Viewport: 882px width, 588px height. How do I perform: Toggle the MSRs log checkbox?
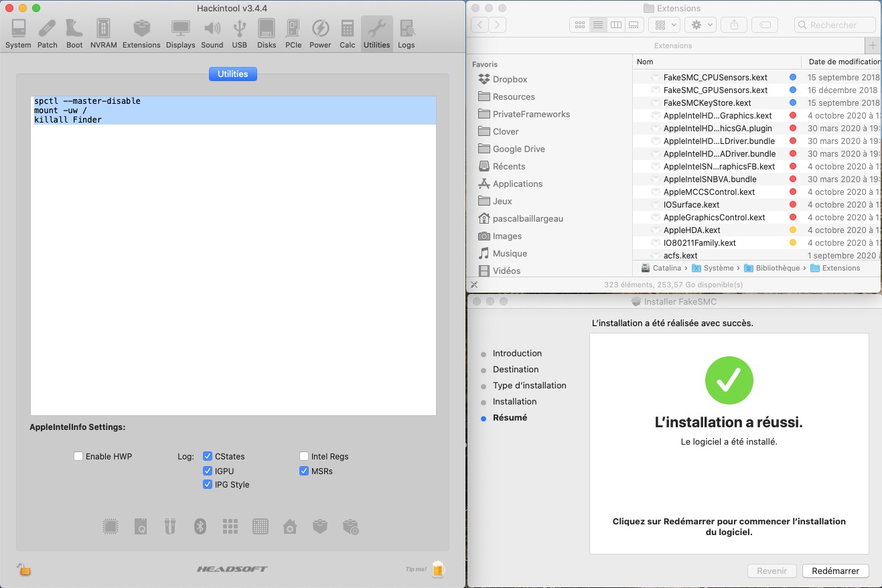pyautogui.click(x=304, y=471)
